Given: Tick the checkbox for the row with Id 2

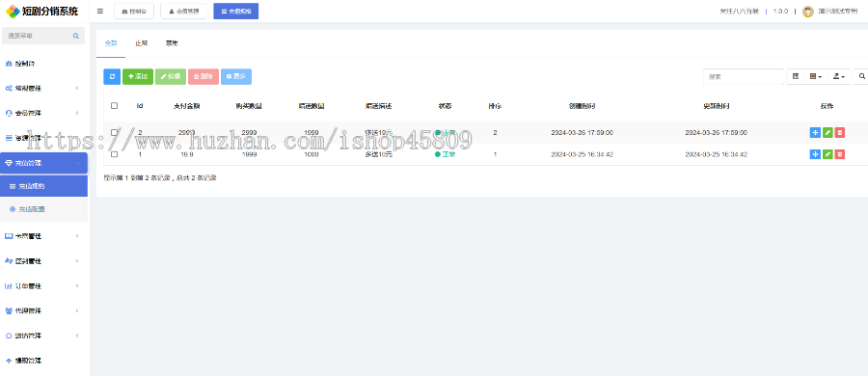Looking at the screenshot, I should pyautogui.click(x=115, y=132).
